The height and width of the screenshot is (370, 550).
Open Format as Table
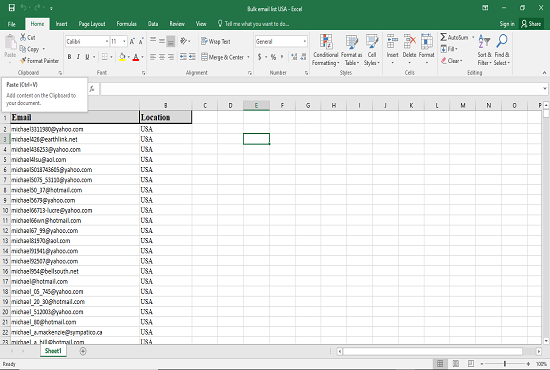[351, 50]
